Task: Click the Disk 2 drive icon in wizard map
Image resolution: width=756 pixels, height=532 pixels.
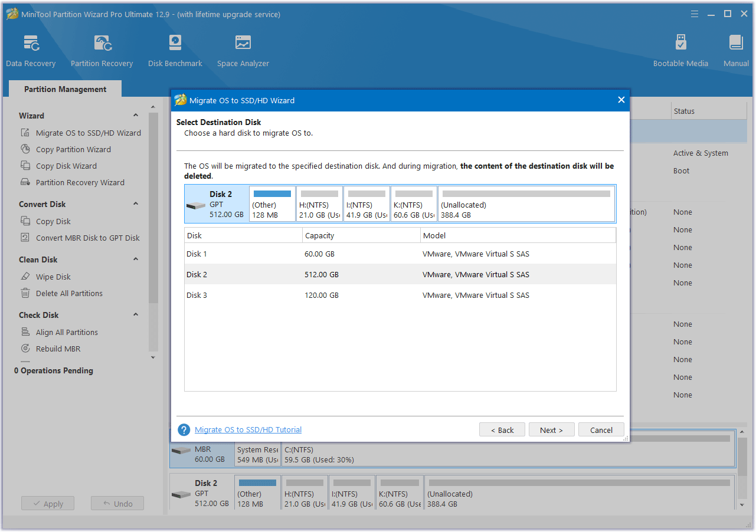Action: point(196,206)
